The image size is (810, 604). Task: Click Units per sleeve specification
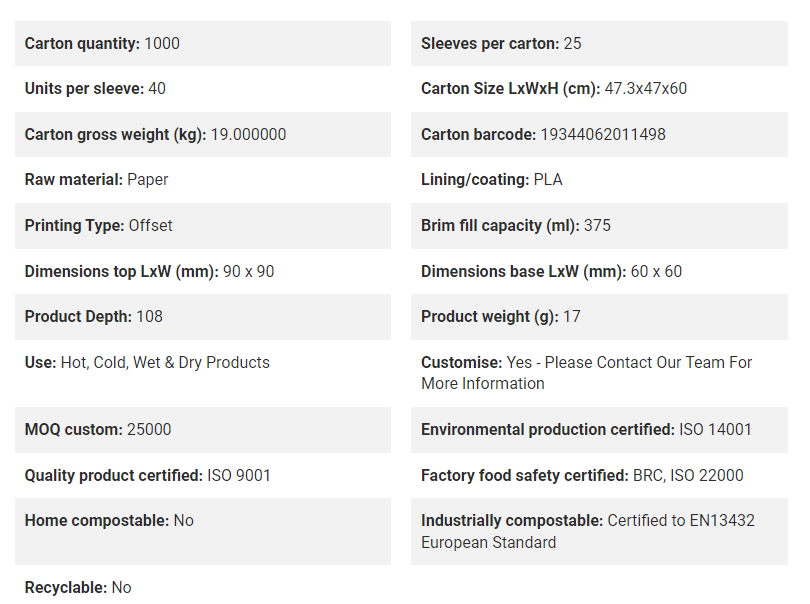tap(202, 88)
